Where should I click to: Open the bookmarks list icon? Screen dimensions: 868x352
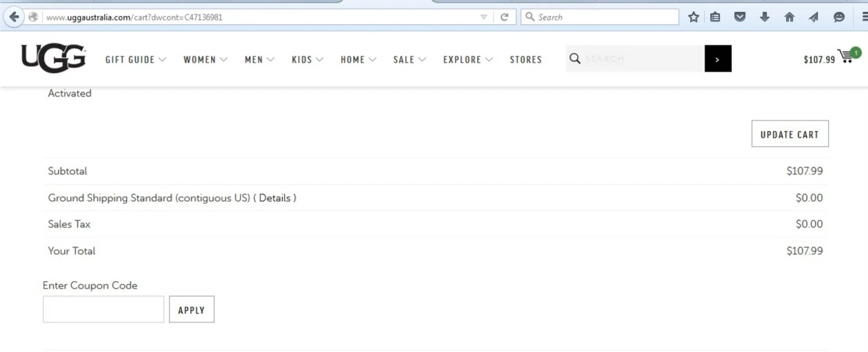[715, 17]
